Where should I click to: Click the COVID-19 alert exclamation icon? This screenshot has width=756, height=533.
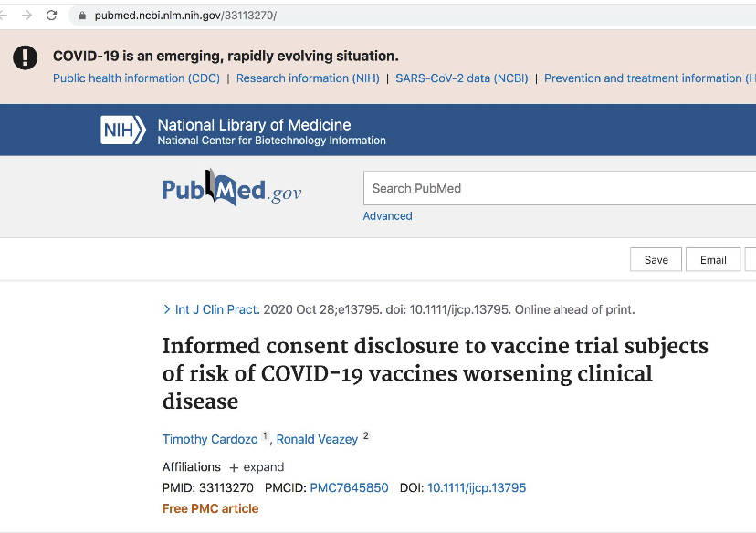point(25,57)
